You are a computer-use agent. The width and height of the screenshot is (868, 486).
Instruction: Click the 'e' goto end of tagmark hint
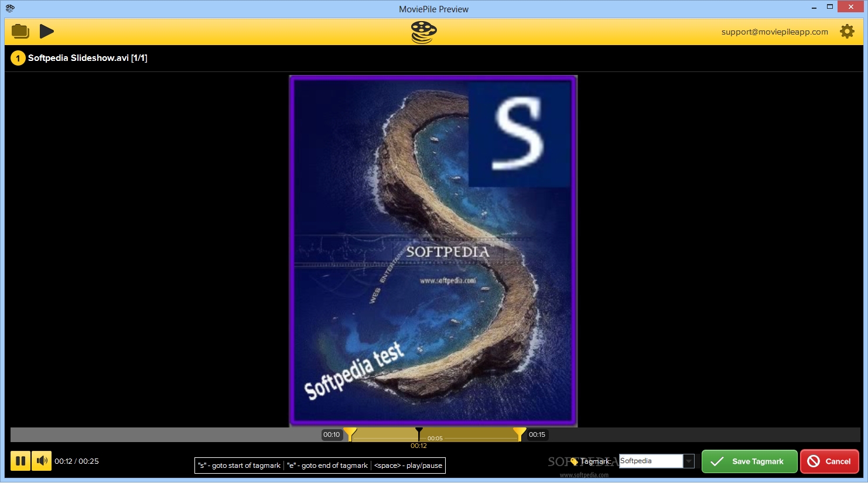[x=327, y=466]
